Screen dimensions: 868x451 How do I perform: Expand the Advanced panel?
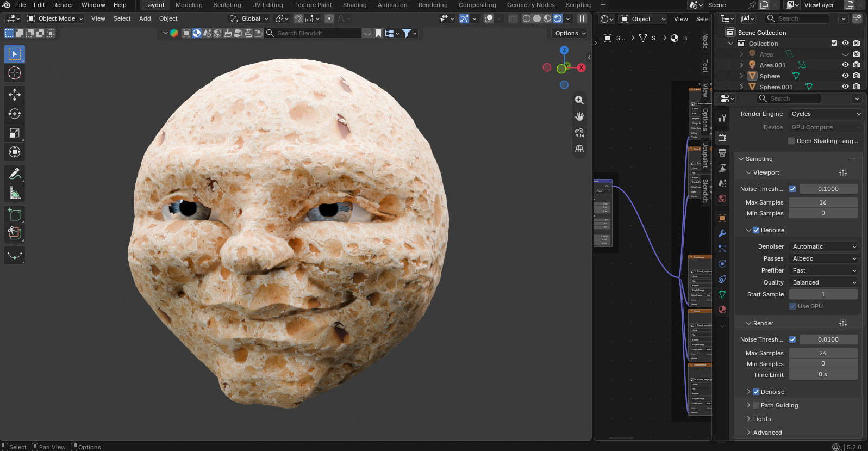[767, 433]
